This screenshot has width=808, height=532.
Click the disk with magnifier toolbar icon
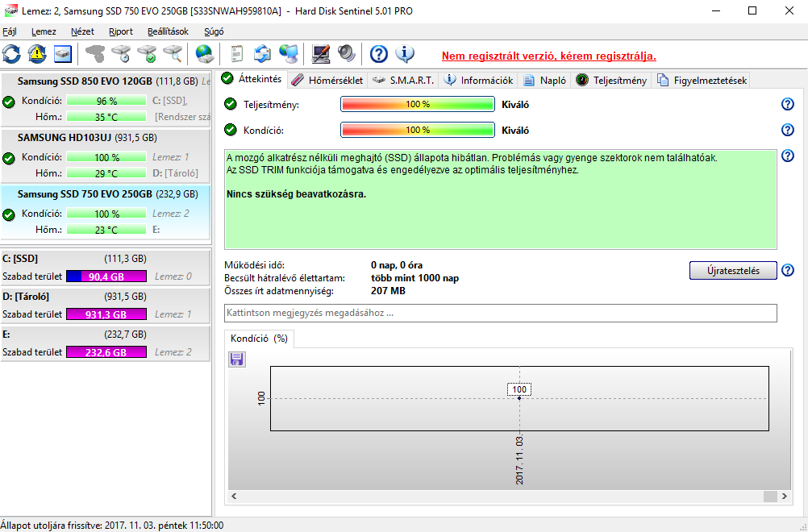(x=173, y=53)
